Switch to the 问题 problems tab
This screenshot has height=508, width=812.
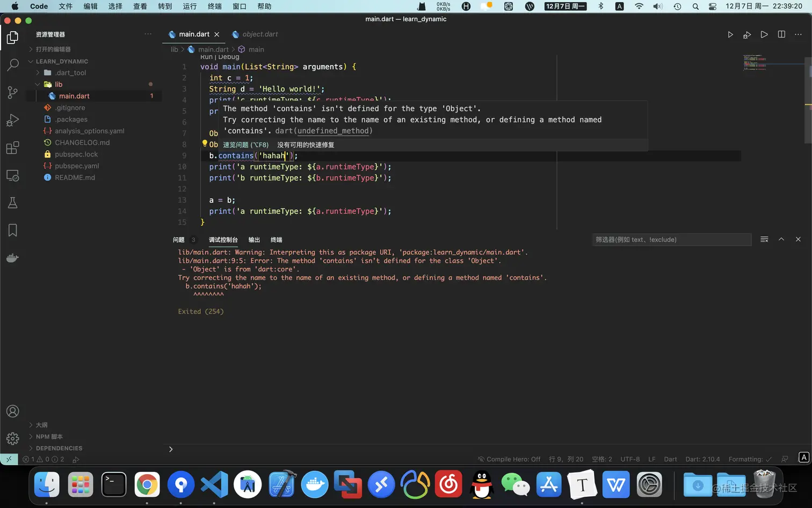[x=179, y=240]
